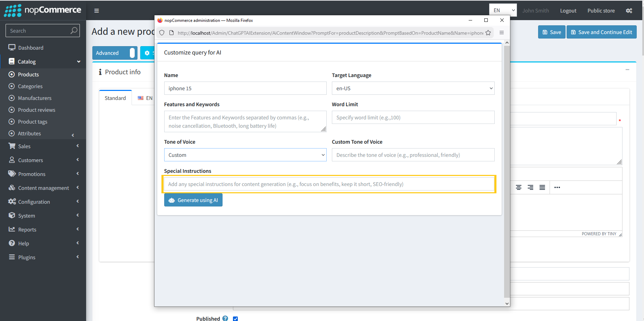Open the Product reviews section
Image resolution: width=644 pixels, height=321 pixels.
pos(36,110)
